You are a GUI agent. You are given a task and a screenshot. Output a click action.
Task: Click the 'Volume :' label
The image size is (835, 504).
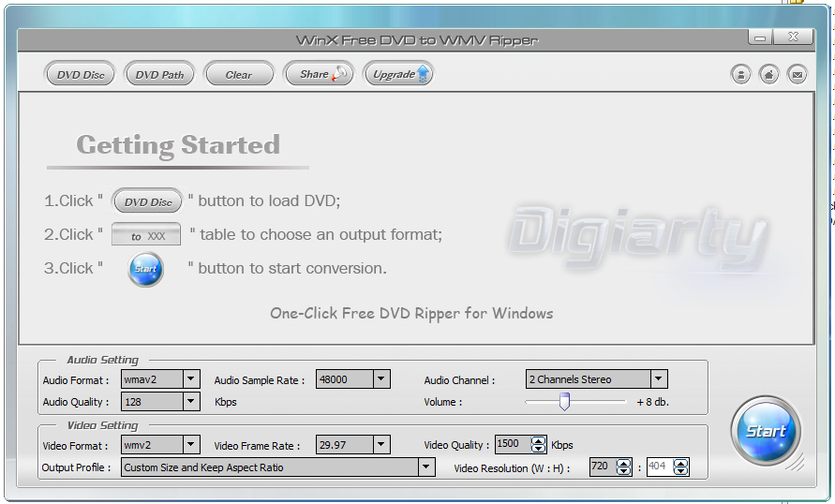pyautogui.click(x=443, y=402)
